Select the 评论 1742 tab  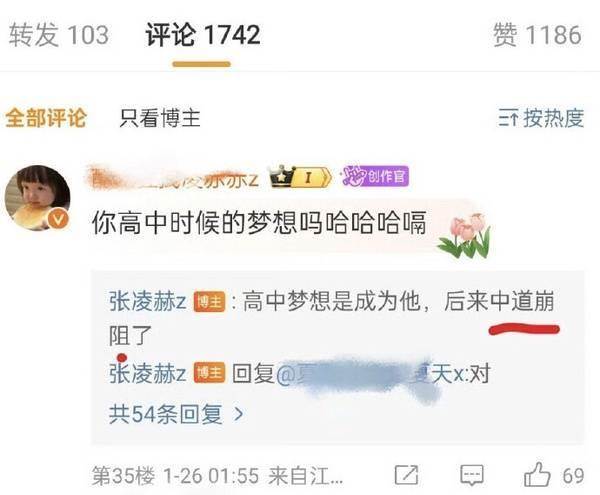pyautogui.click(x=203, y=35)
